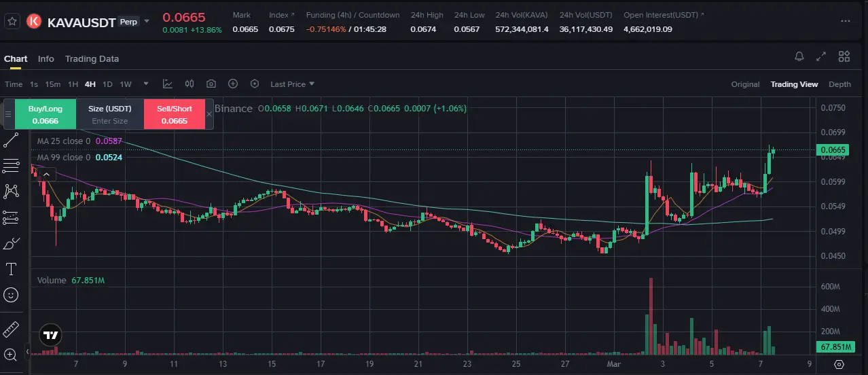Collapse the indicator legend with the chevron
The image size is (868, 375).
[x=46, y=175]
